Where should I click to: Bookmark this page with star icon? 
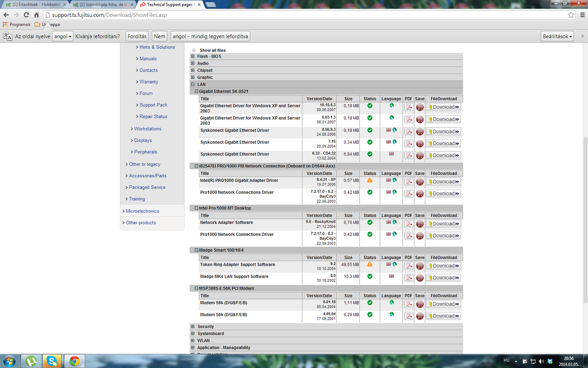click(571, 15)
